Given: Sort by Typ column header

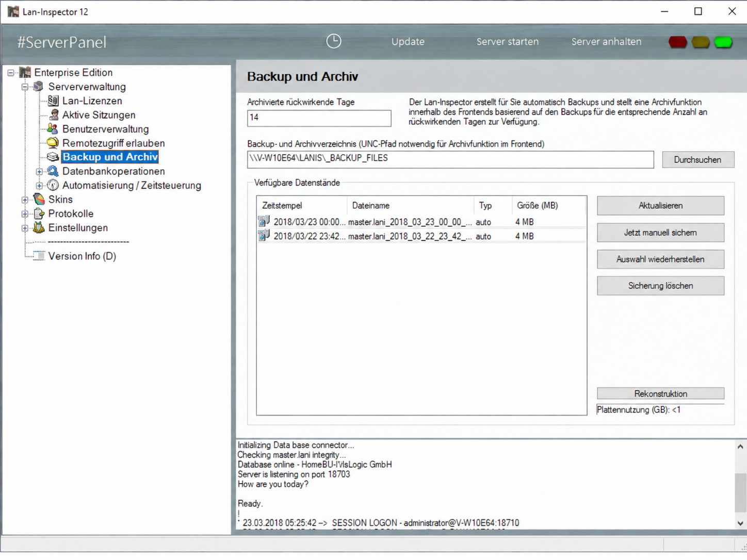Looking at the screenshot, I should (493, 205).
